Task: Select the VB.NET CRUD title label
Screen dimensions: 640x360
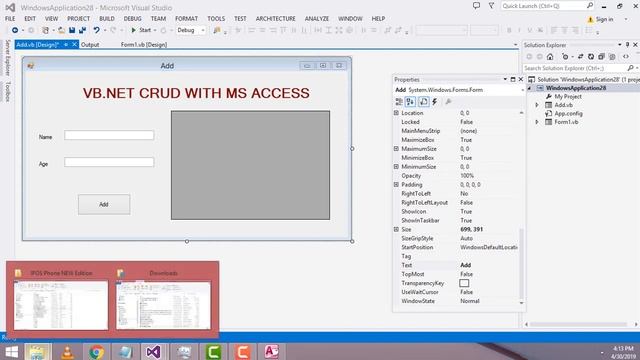Action: point(196,93)
